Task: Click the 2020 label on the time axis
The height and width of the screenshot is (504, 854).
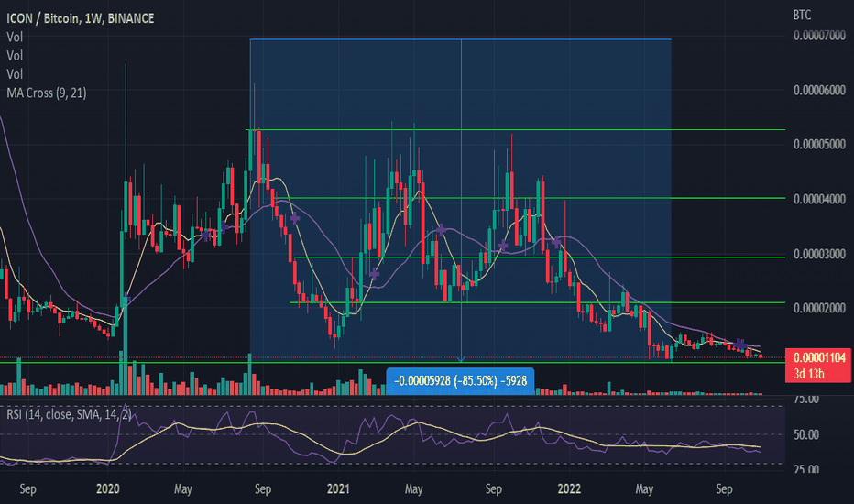Action: point(107,488)
